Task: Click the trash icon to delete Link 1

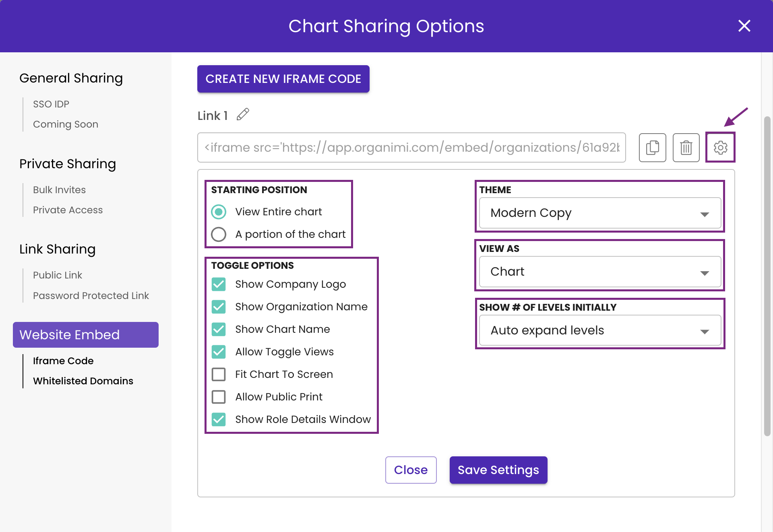Action: coord(686,147)
